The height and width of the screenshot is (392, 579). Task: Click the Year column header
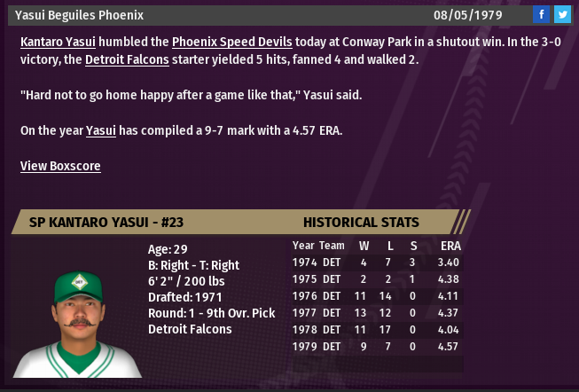coord(303,246)
